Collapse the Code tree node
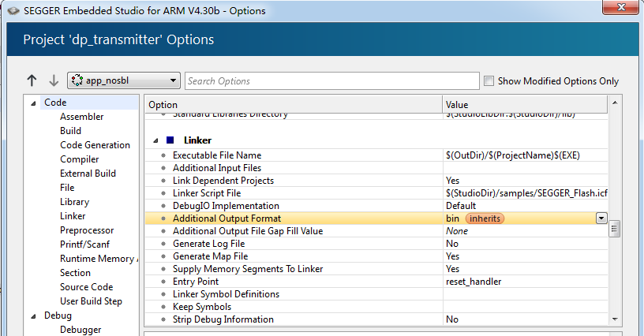Screen dimensions: 644x336 tap(33, 103)
